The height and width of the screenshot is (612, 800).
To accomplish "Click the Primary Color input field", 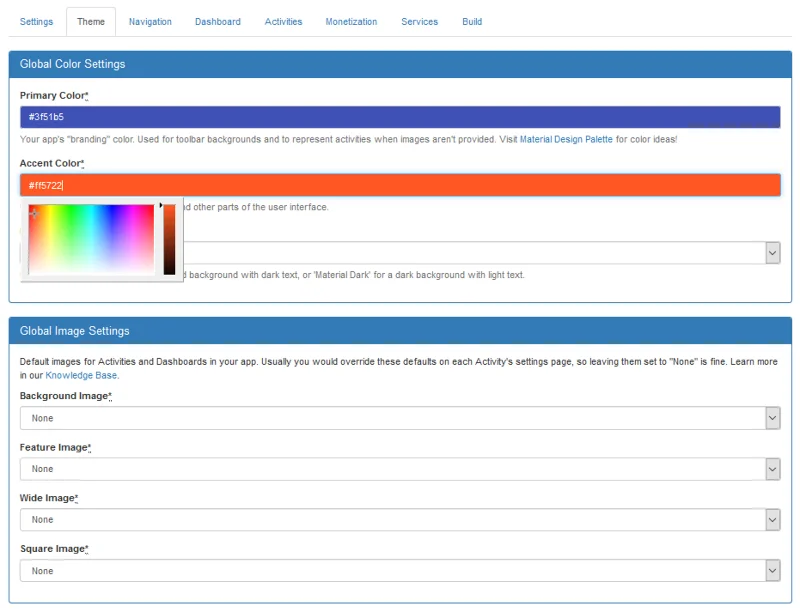I will click(x=400, y=117).
